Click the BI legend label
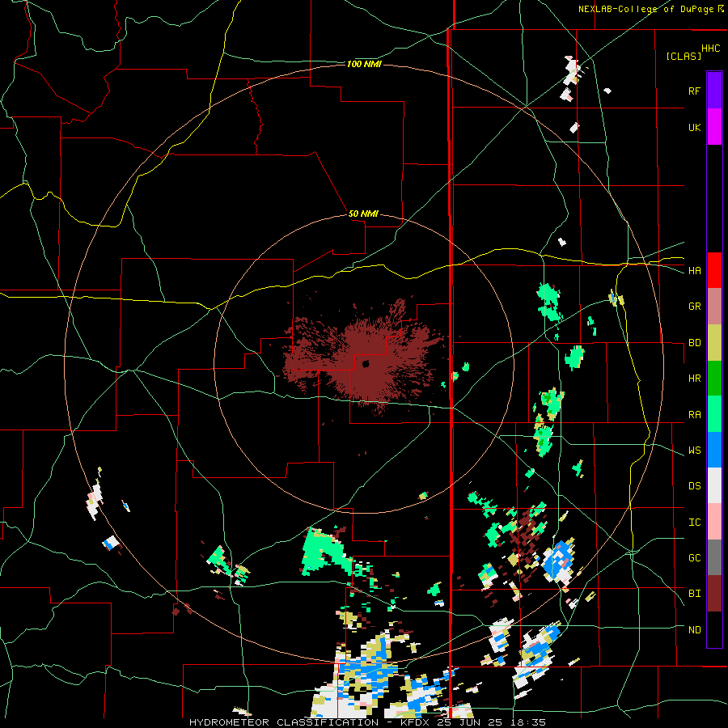This screenshot has width=728, height=728. pyautogui.click(x=694, y=594)
